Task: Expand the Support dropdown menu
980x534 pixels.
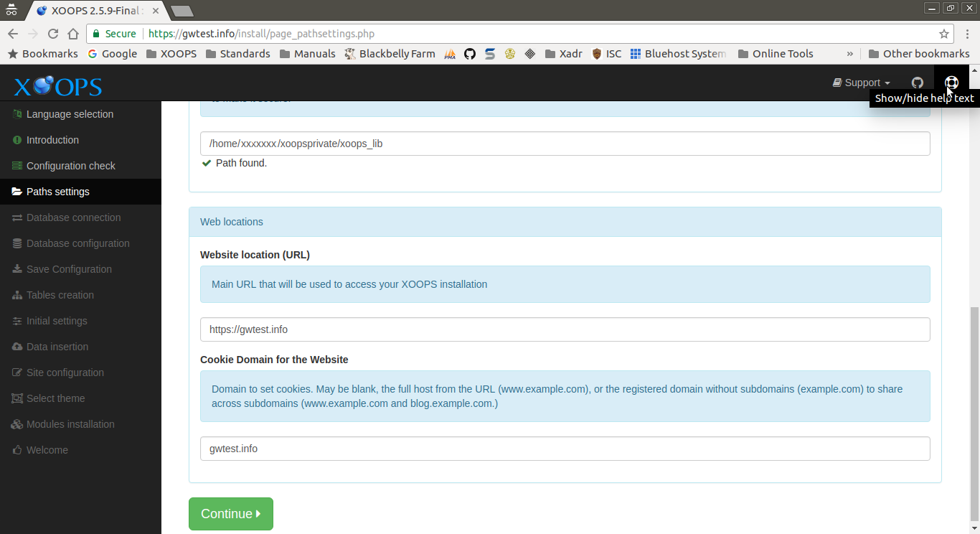Action: pos(862,83)
